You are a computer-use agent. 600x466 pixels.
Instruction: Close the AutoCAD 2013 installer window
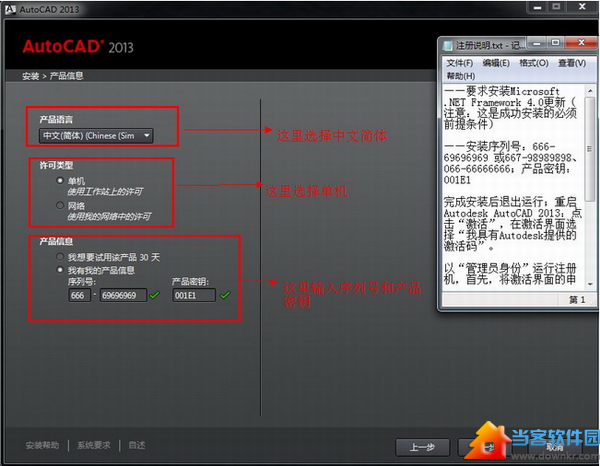pos(582,7)
